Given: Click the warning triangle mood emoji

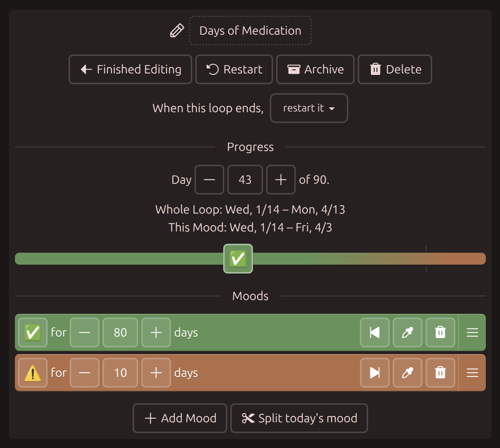Looking at the screenshot, I should (32, 372).
